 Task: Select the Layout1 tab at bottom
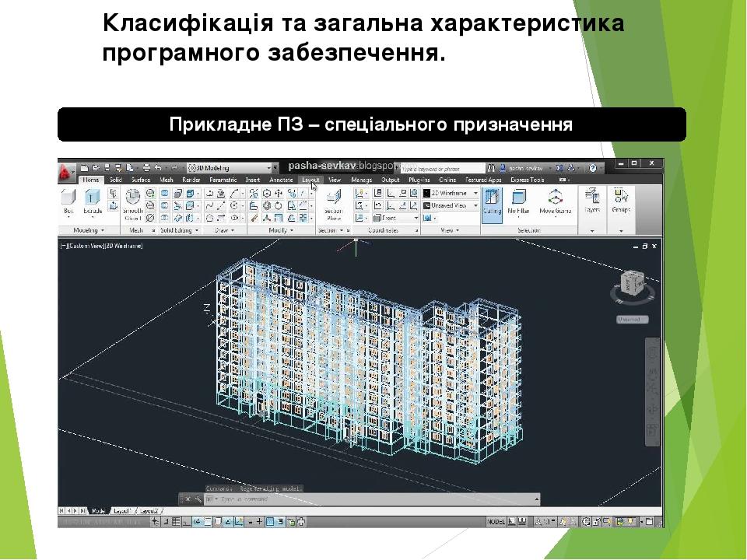click(122, 511)
